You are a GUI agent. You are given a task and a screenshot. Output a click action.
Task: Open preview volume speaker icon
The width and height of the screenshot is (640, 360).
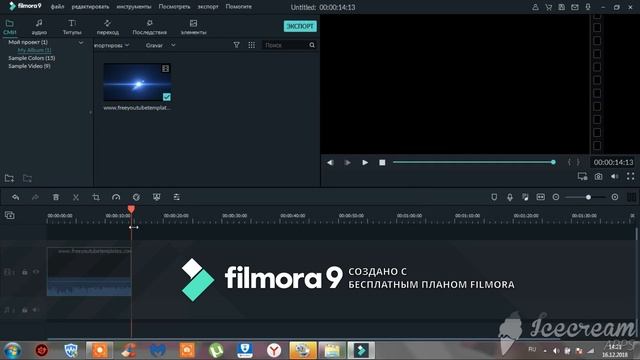[614, 176]
